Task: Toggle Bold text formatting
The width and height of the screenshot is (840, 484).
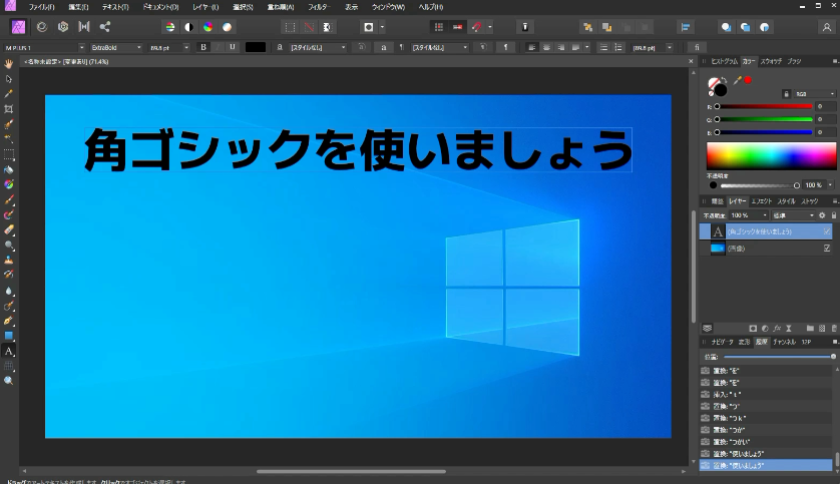Action: pyautogui.click(x=203, y=47)
